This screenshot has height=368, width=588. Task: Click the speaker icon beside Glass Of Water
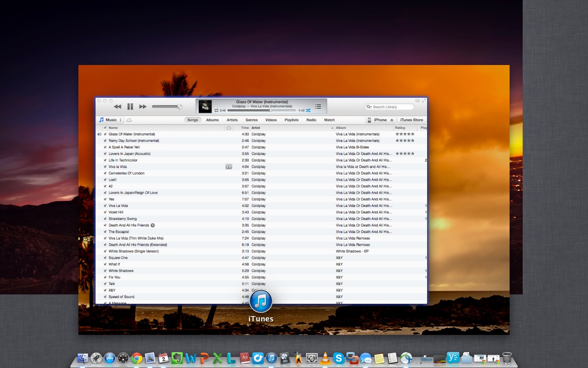(99, 134)
